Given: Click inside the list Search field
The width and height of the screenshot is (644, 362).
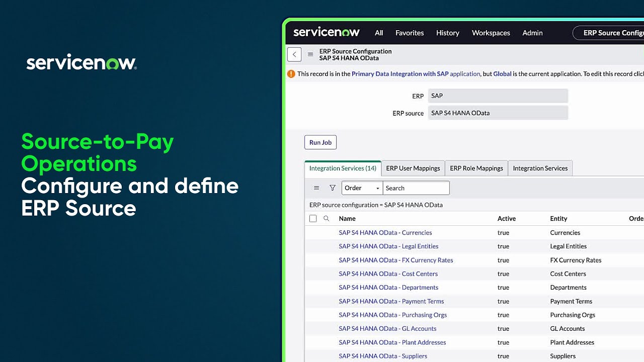Looking at the screenshot, I should pyautogui.click(x=416, y=188).
